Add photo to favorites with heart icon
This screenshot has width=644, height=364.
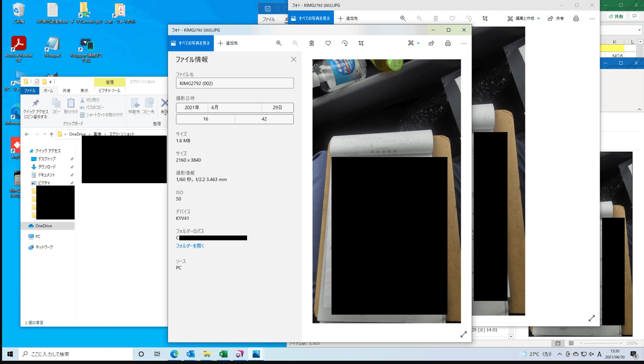pyautogui.click(x=328, y=43)
